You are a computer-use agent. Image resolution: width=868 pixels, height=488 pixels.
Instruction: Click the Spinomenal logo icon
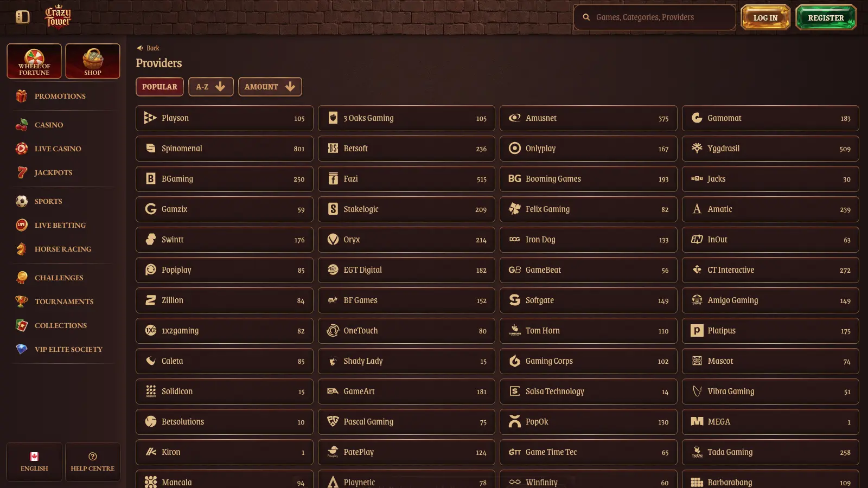tap(151, 149)
